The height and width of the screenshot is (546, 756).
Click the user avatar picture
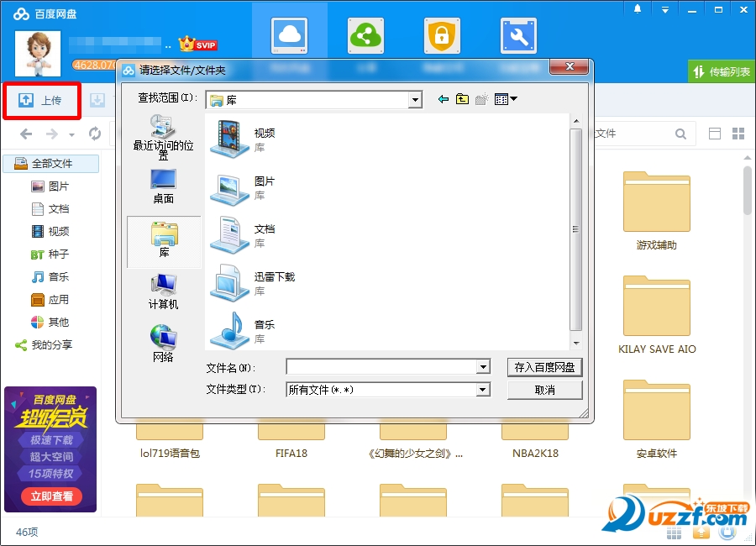click(x=38, y=54)
